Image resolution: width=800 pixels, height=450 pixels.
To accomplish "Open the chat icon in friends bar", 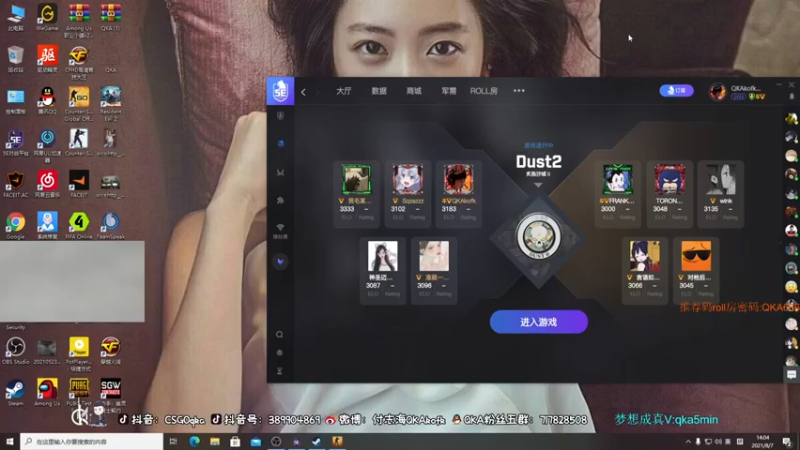I will click(x=791, y=374).
